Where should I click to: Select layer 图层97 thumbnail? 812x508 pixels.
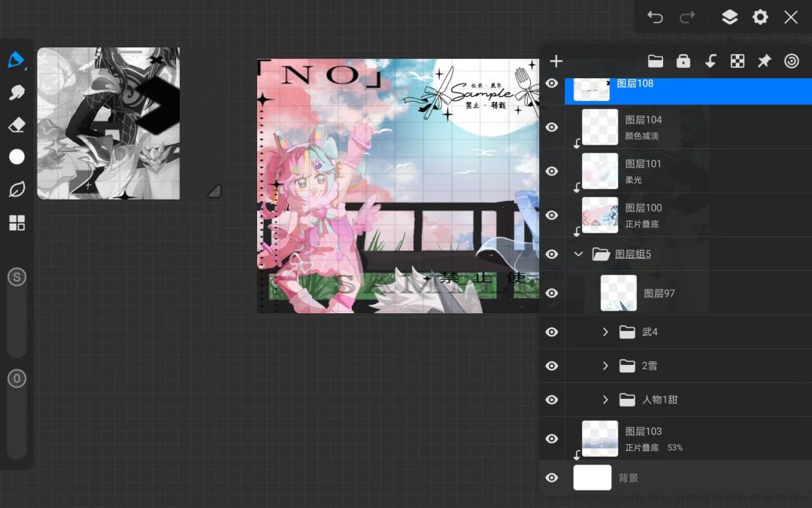(x=619, y=293)
